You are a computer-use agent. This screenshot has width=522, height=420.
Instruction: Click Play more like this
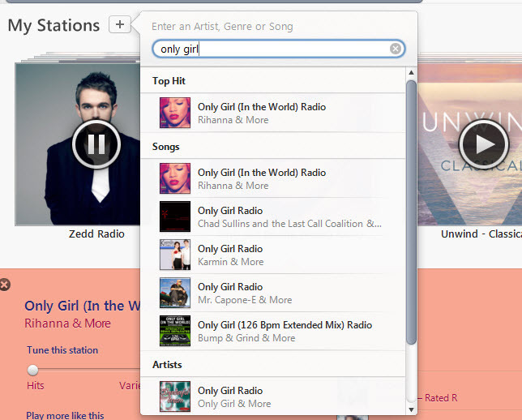[x=65, y=415]
